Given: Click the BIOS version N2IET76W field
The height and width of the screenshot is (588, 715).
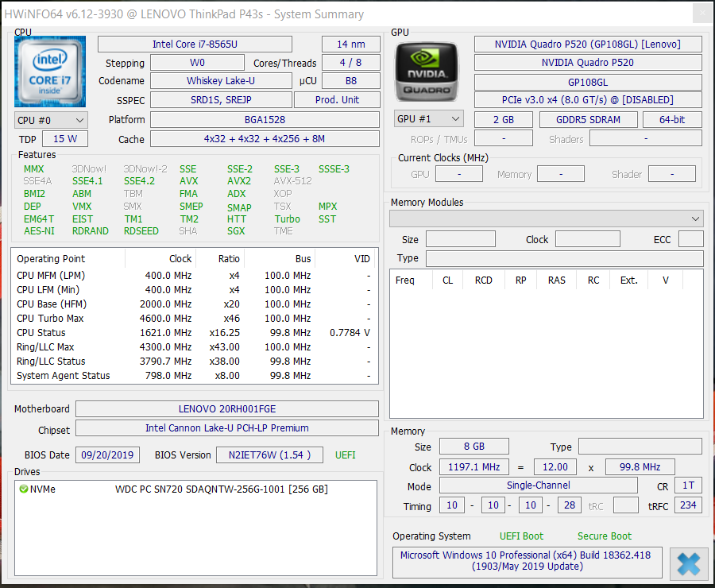Looking at the screenshot, I should tap(270, 455).
